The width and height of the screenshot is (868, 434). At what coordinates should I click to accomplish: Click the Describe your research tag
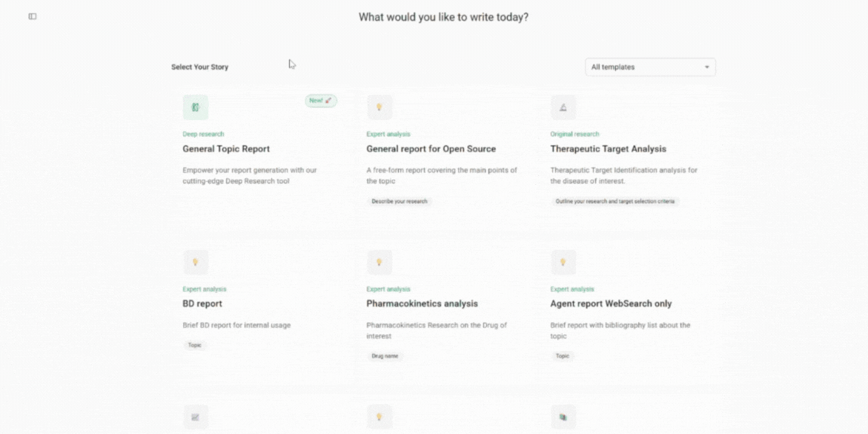[400, 201]
